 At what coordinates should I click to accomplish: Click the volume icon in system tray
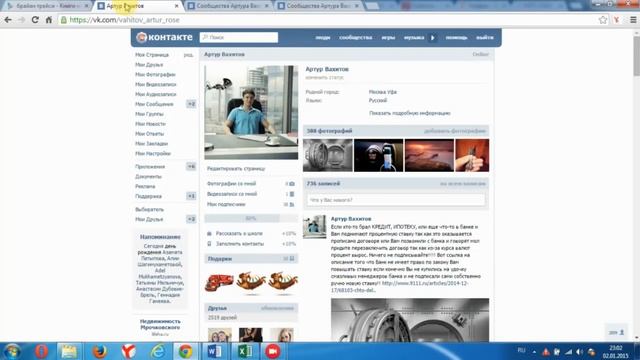pos(579,351)
